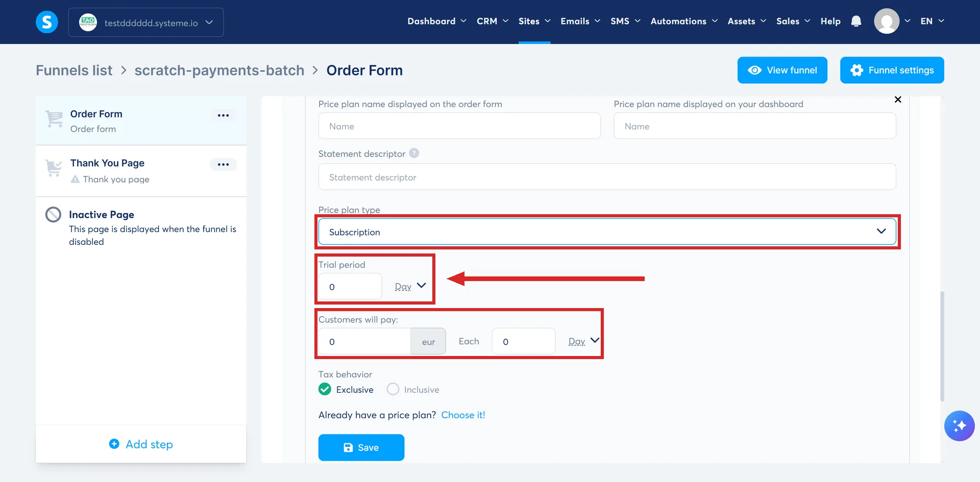Save the price plan
The height and width of the screenshot is (482, 980).
click(361, 447)
